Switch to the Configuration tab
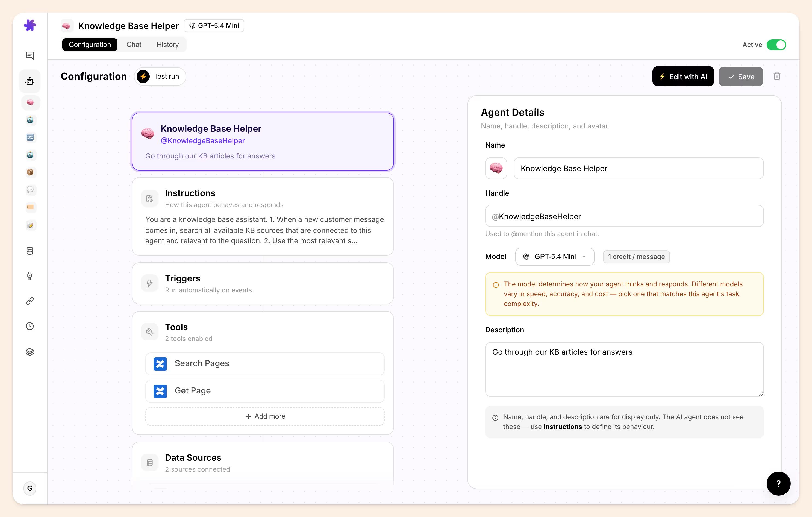Viewport: 812px width, 517px height. coord(90,45)
